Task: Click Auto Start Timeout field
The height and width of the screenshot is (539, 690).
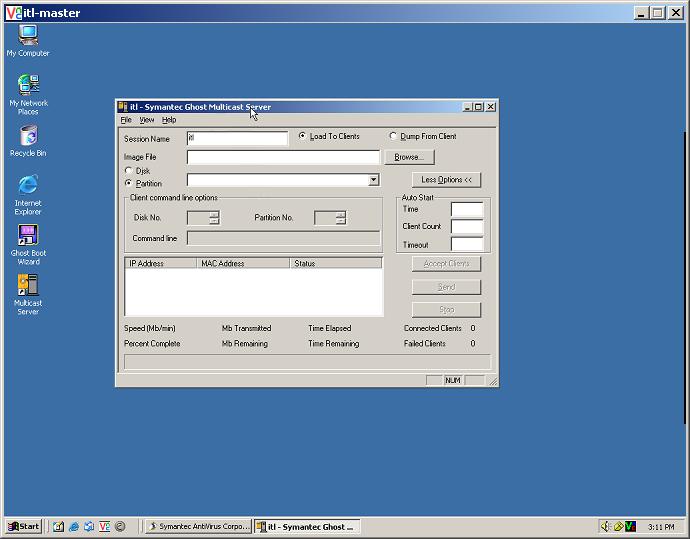Action: (467, 244)
